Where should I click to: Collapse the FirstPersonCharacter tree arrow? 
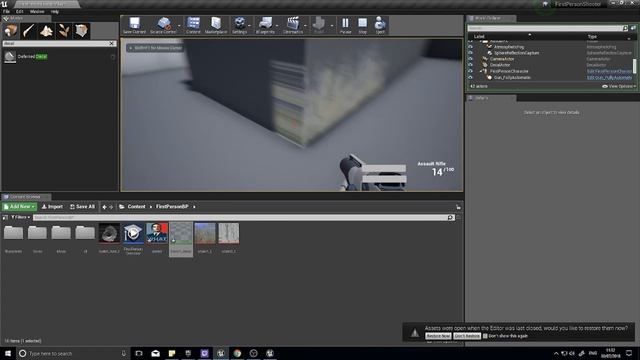tap(481, 71)
